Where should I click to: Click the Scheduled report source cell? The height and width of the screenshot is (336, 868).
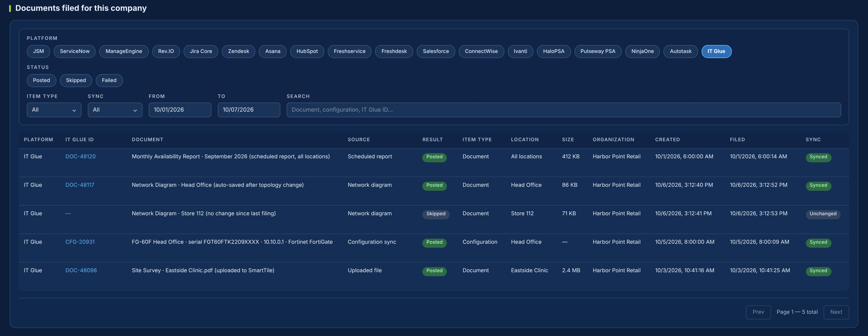coord(370,156)
